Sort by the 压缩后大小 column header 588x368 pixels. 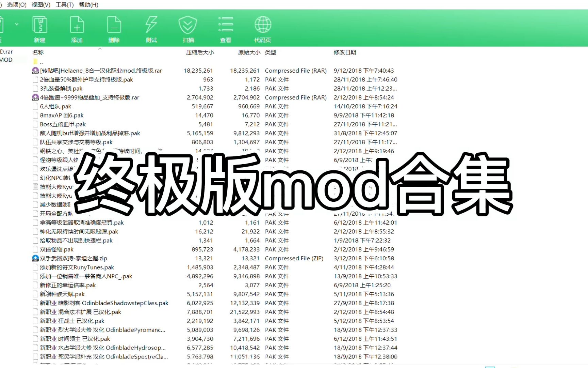pyautogui.click(x=200, y=52)
